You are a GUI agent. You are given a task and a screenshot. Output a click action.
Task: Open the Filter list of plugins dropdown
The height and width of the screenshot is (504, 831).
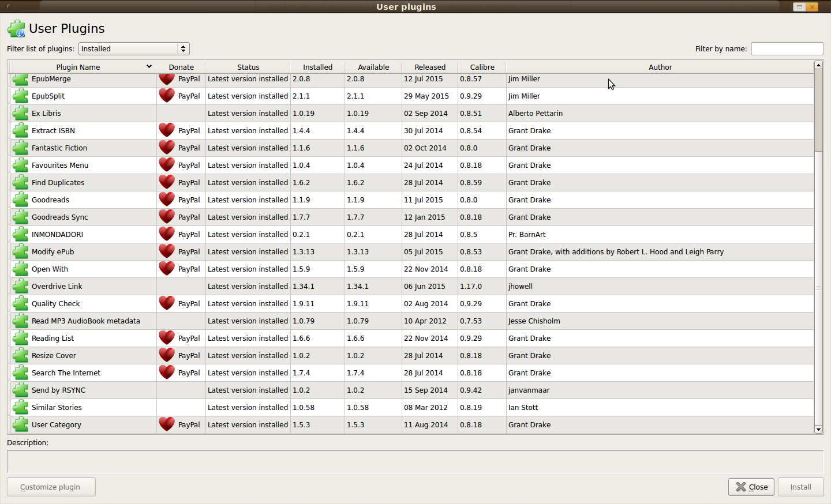(134, 48)
